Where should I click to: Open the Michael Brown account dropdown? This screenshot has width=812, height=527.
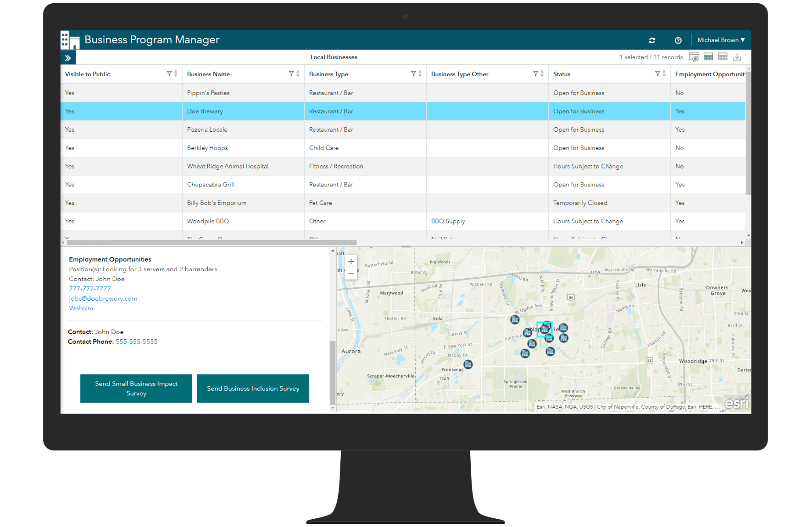(720, 40)
